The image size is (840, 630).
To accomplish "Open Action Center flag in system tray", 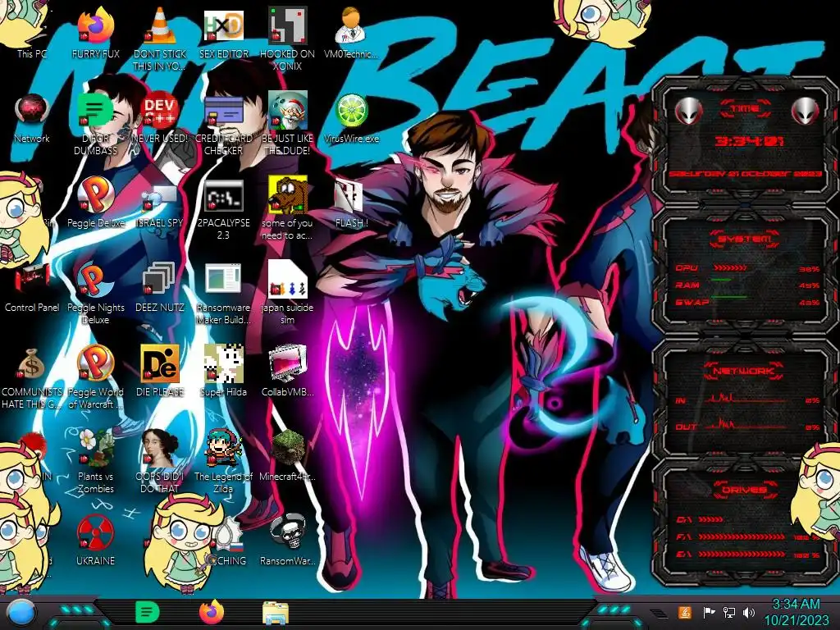I will click(709, 612).
